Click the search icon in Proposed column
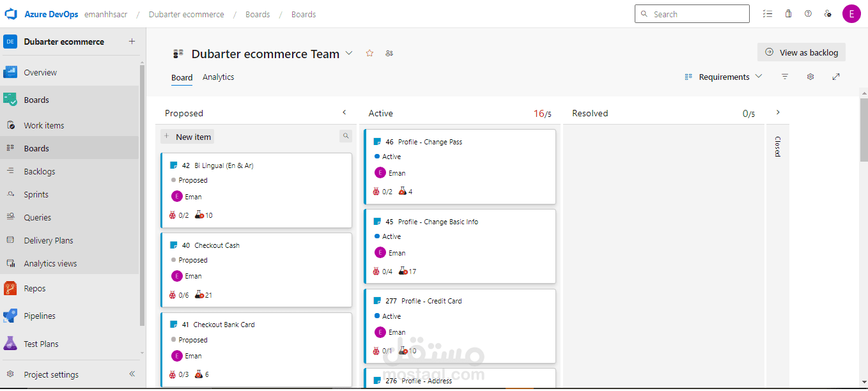The image size is (868, 391). [346, 136]
